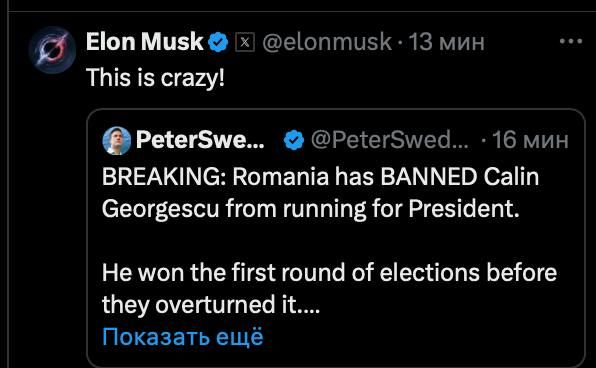This screenshot has height=368, width=596.
Task: Click the PeterSwe... display name
Action: [200, 140]
